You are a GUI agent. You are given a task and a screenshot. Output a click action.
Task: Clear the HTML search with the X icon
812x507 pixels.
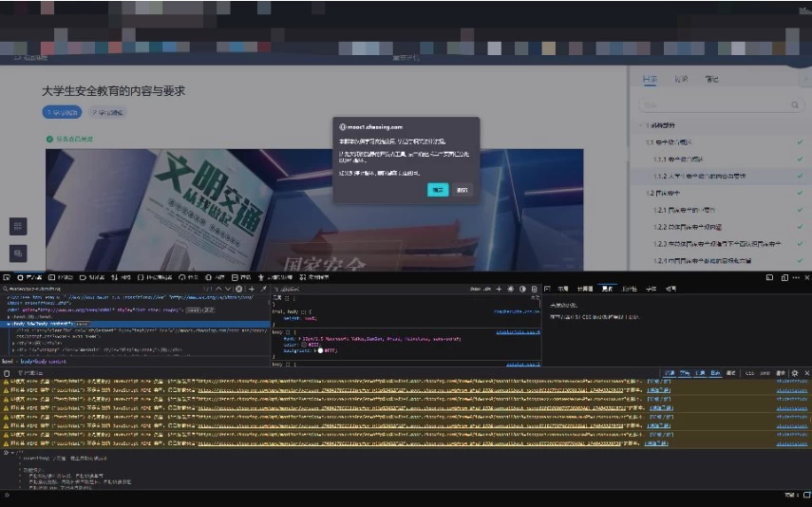click(238, 289)
